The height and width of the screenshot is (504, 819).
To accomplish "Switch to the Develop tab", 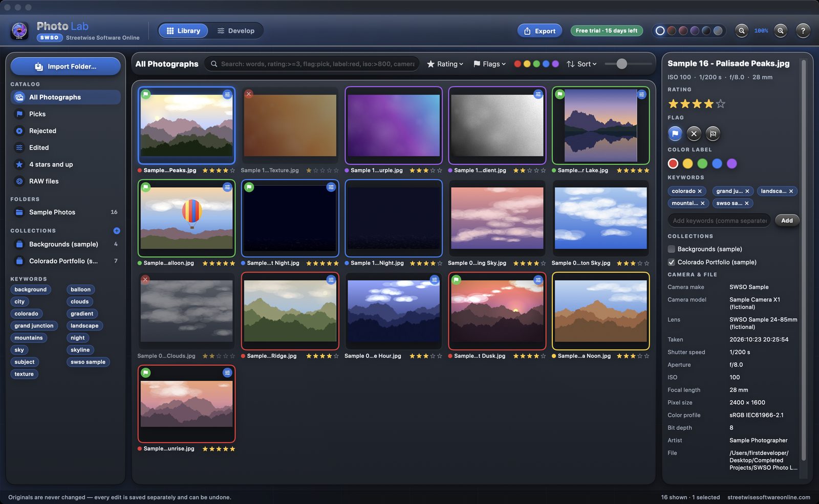I will click(235, 31).
